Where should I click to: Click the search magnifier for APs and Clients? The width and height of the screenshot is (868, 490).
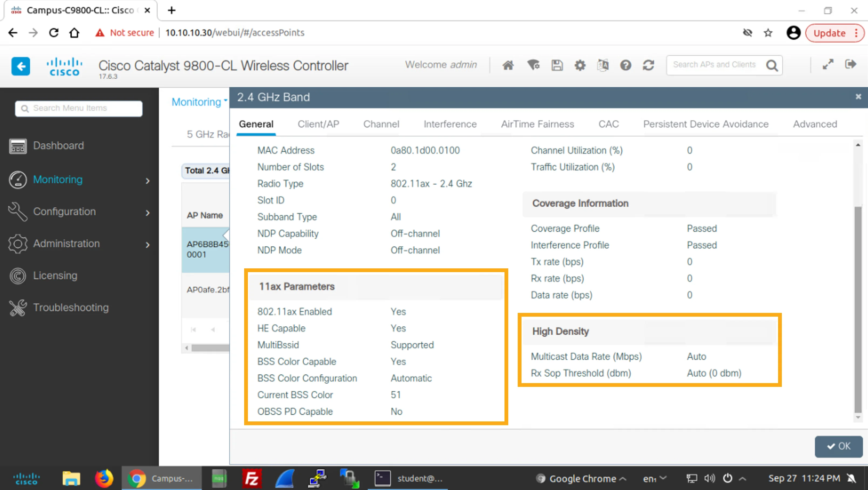(x=772, y=65)
